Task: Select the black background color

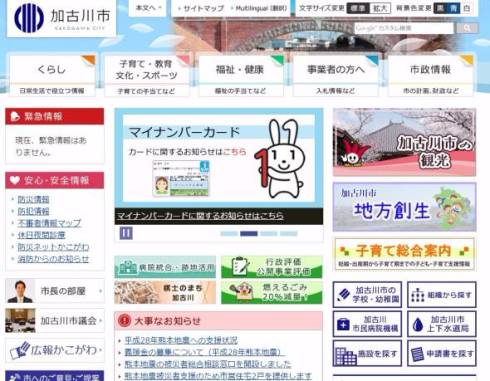Action: [x=440, y=8]
